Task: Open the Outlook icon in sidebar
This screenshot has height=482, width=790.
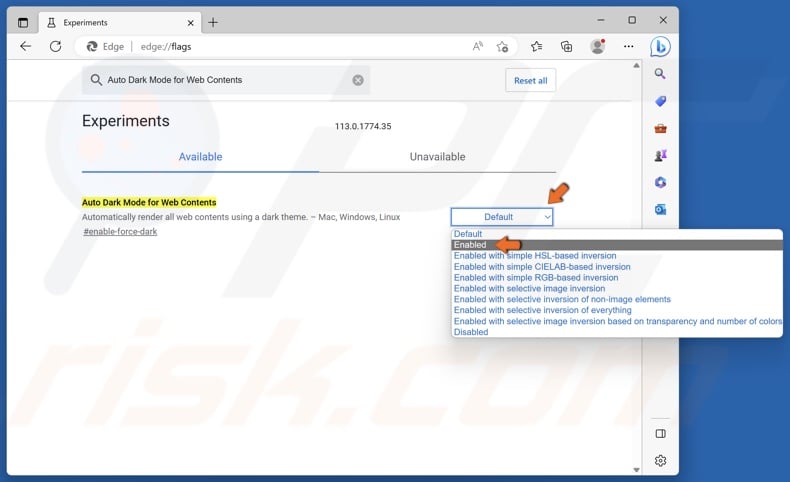Action: [661, 210]
